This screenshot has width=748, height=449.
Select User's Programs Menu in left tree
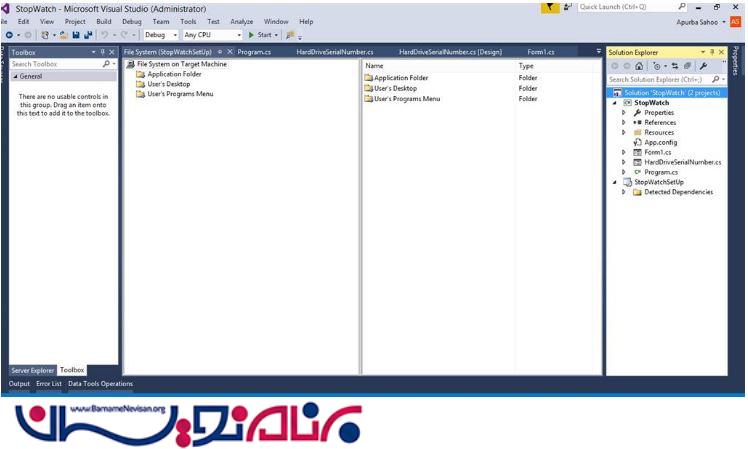pos(180,94)
